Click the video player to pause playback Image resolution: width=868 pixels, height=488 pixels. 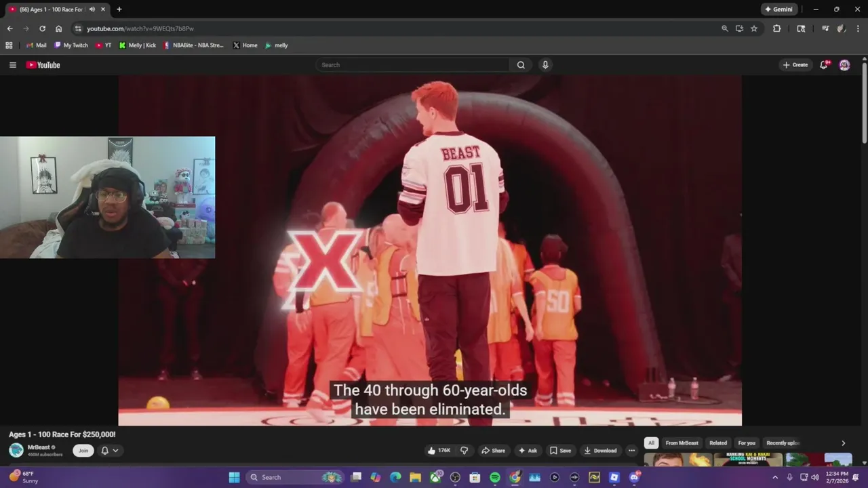coord(430,251)
